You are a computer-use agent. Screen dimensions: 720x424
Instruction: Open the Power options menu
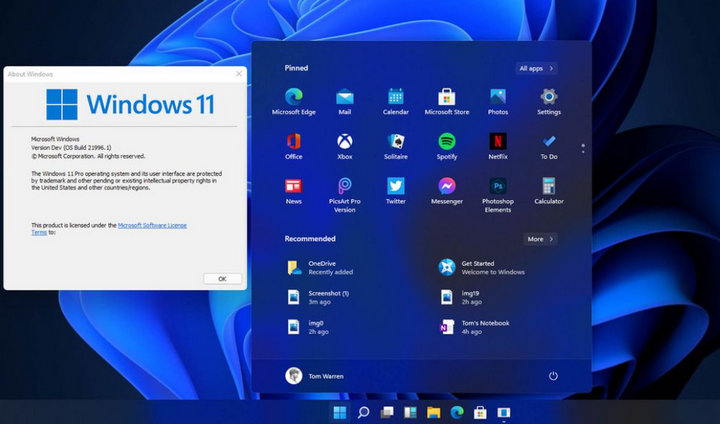[x=553, y=376]
